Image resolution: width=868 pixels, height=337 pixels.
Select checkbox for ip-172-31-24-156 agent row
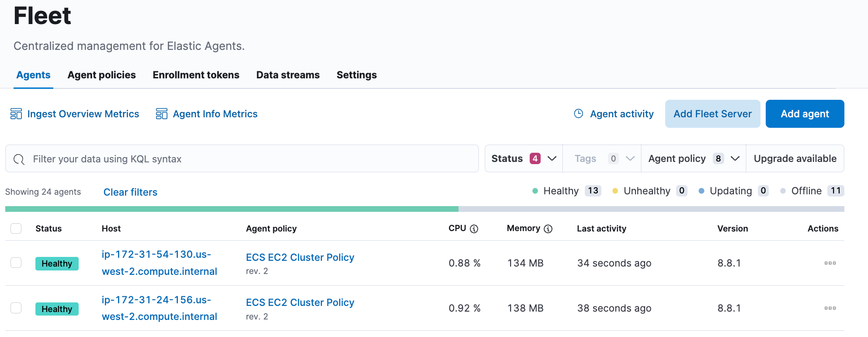(16, 308)
